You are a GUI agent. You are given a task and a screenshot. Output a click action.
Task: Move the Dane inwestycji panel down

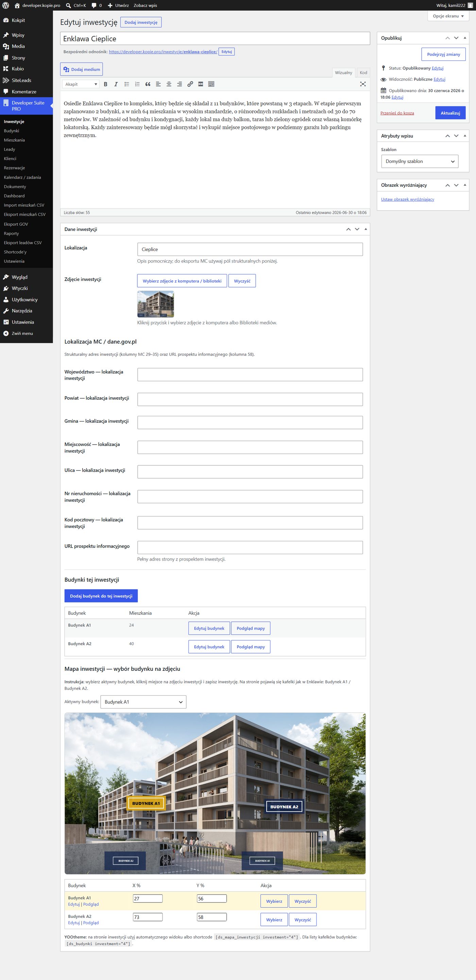357,229
